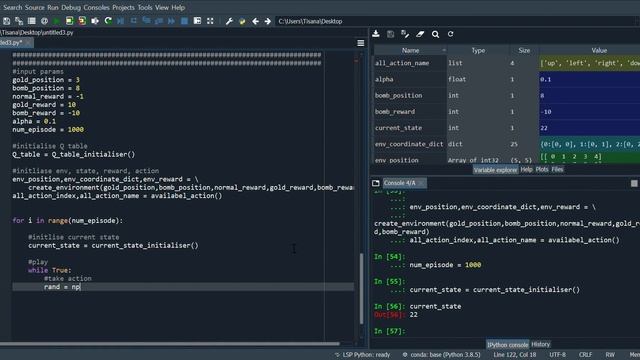Open the Tools menu

[145, 7]
